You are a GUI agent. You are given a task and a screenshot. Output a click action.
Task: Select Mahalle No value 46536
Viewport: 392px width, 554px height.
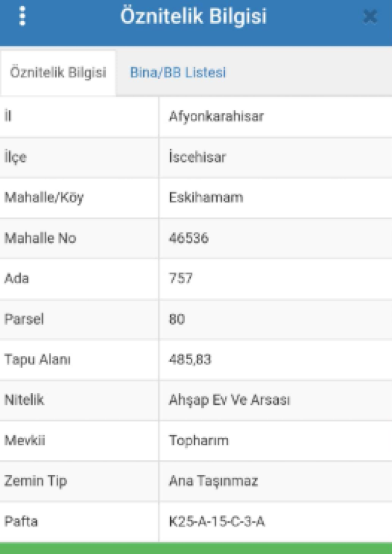pyautogui.click(x=188, y=238)
